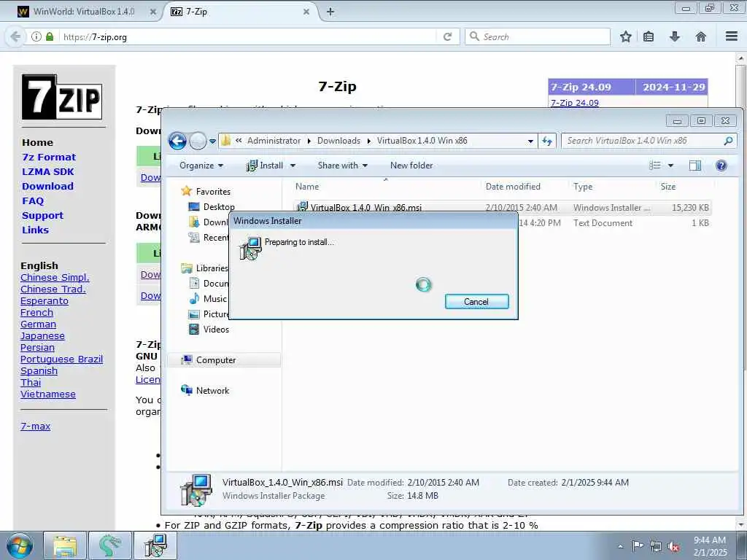
Task: Open the 7-max link
Action: coord(35,426)
